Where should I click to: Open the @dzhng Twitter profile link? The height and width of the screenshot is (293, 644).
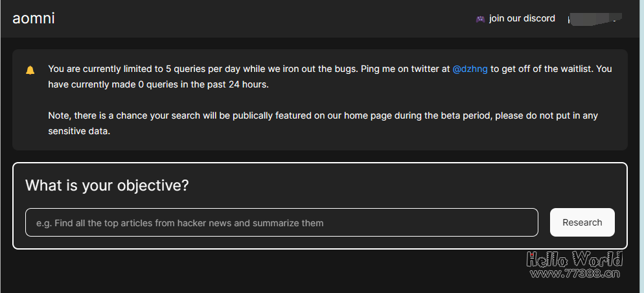coord(470,69)
